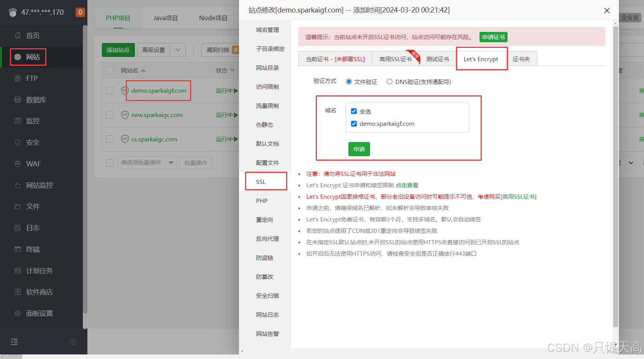Click the panel shield logo at top-left
This screenshot has height=359, width=644.
pos(13,13)
